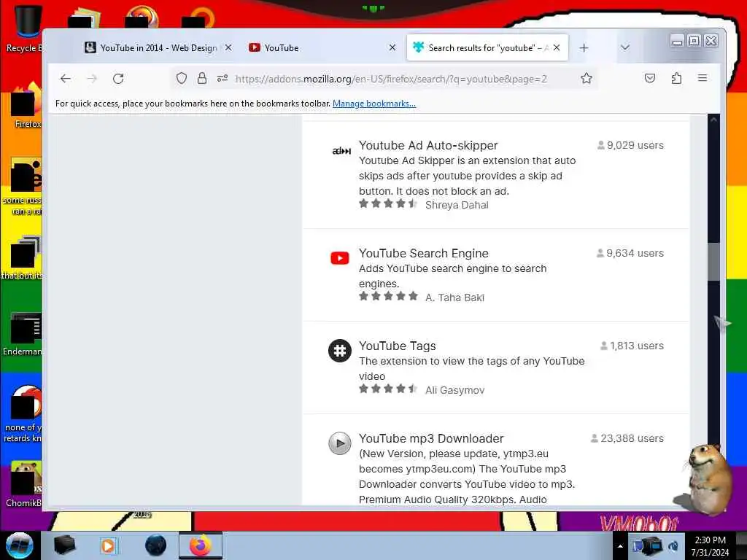Viewport: 747px width, 560px height.
Task: Click the red YouTube Search Engine icon
Action: pyautogui.click(x=340, y=258)
